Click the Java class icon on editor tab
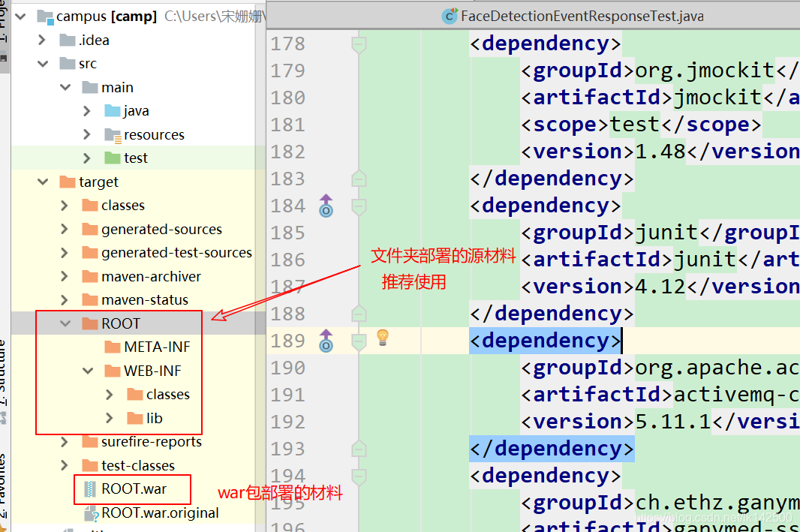Image resolution: width=800 pixels, height=532 pixels. (450, 17)
